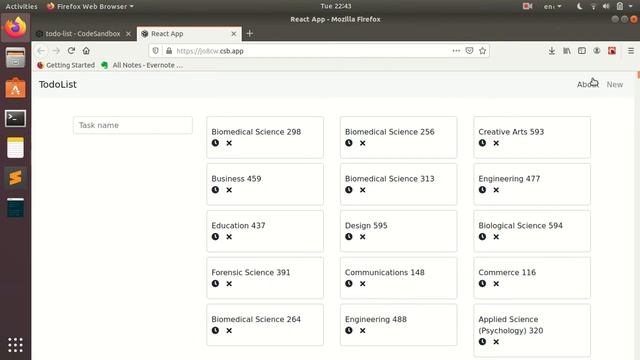Image resolution: width=640 pixels, height=360 pixels.
Task: Open the en keyboard layout dropdown
Action: 552,6
